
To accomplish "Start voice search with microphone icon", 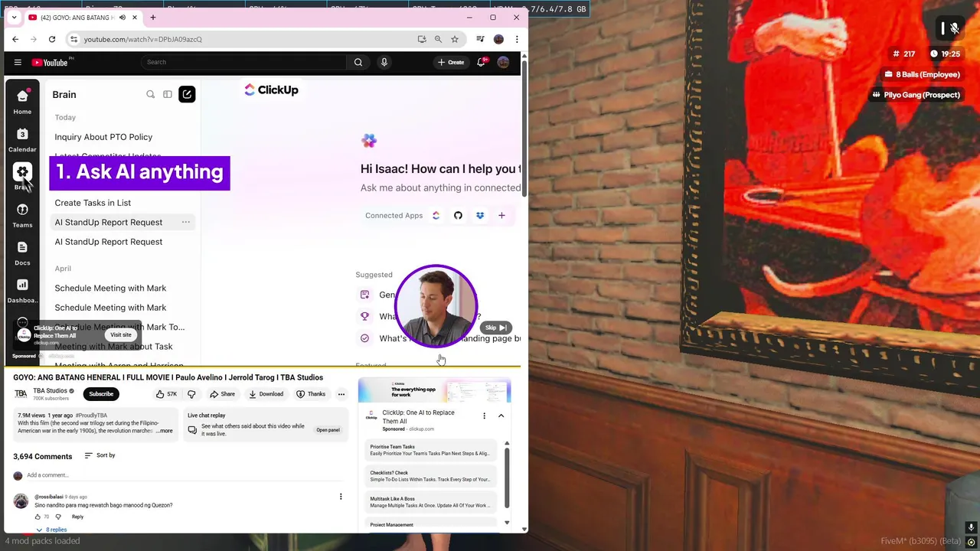I will 384,62.
